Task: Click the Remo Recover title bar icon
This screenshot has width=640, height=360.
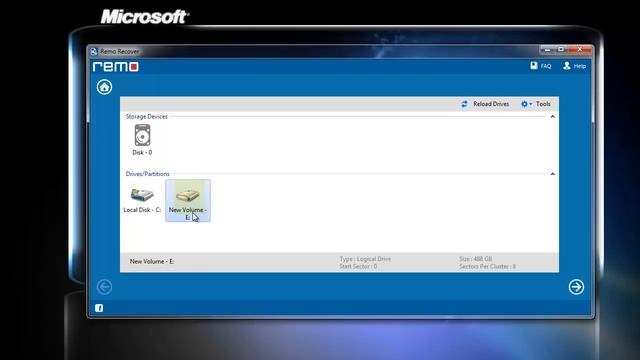Action: (x=94, y=51)
